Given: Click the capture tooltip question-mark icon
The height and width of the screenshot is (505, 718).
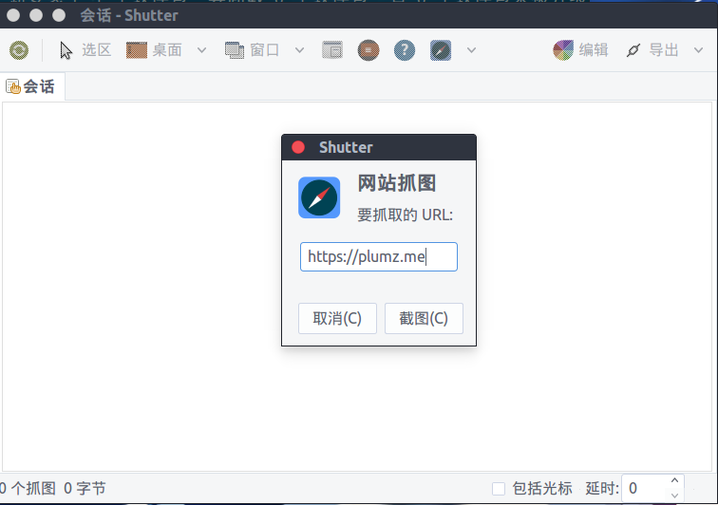Looking at the screenshot, I should [404, 50].
